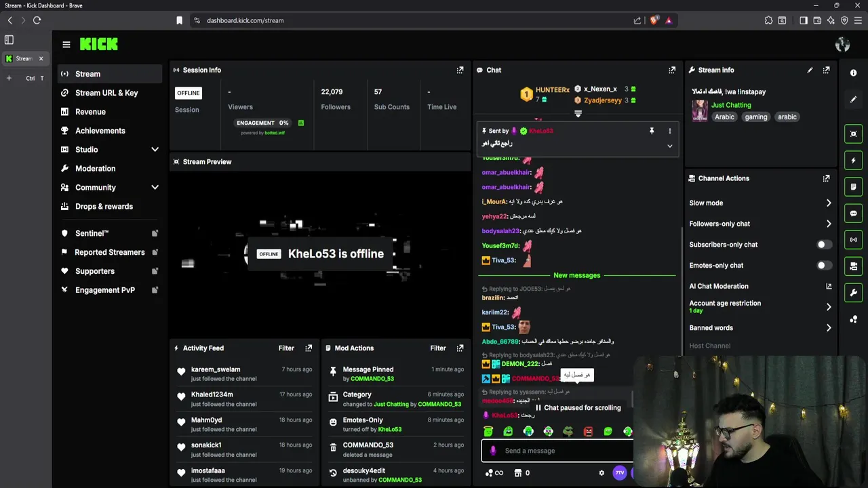Open browser extensions puzzle icon
The width and height of the screenshot is (868, 488).
click(x=768, y=20)
